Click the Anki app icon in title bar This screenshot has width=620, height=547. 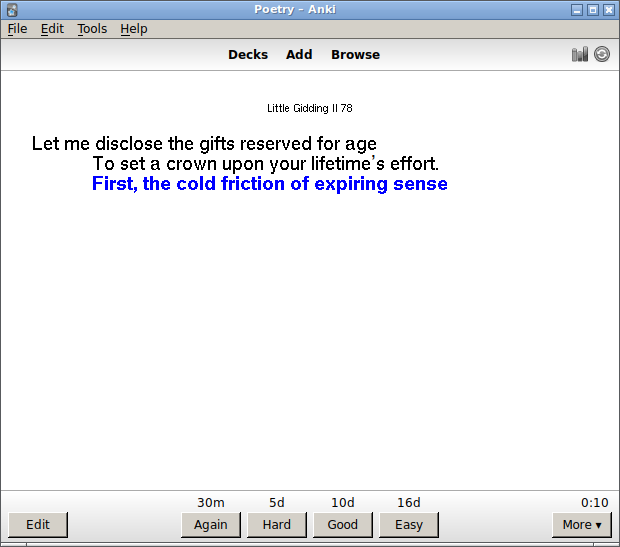[x=12, y=9]
